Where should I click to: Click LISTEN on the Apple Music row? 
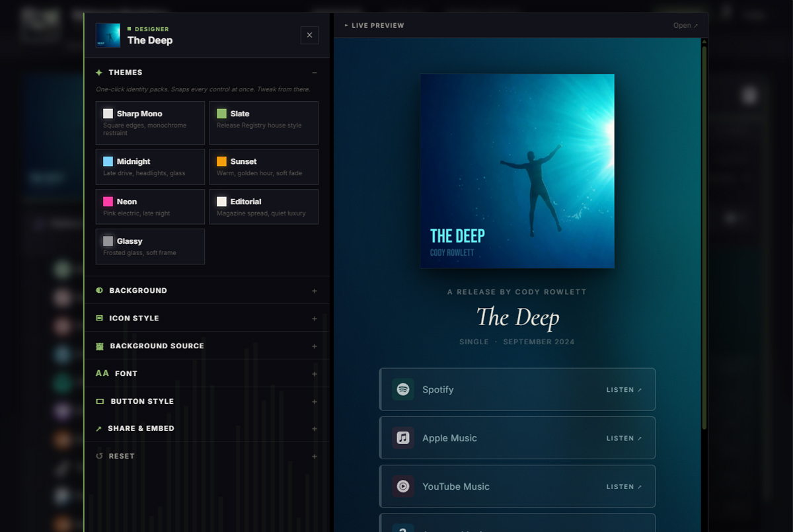point(624,438)
